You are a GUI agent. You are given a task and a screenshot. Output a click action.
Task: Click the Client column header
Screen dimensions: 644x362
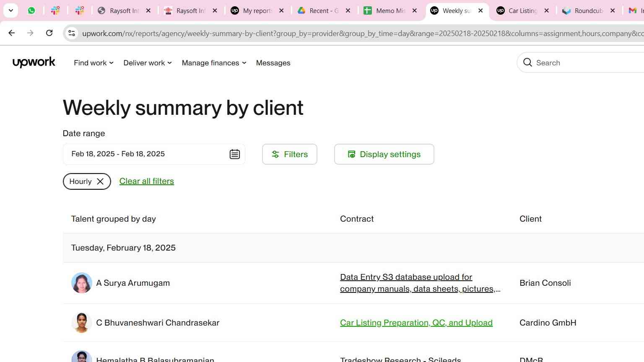pyautogui.click(x=530, y=219)
